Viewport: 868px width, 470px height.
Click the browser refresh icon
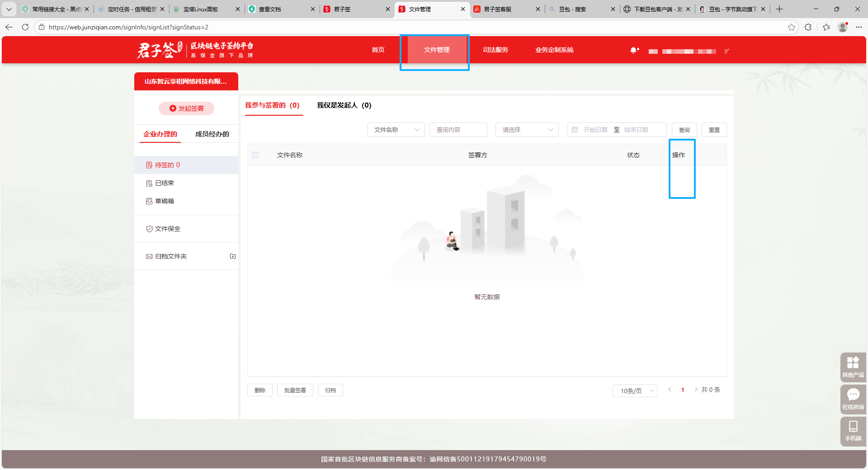[x=25, y=27]
